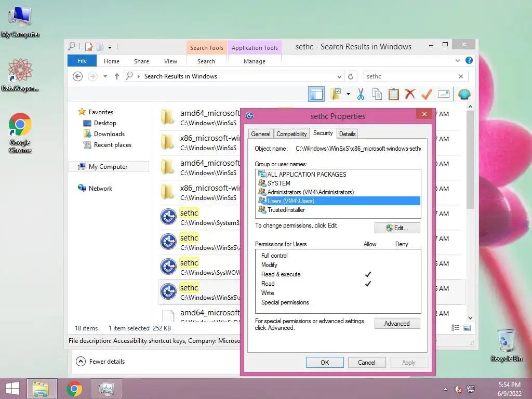Open the recent locations dropdown arrow
This screenshot has height=399, width=532.
point(105,76)
